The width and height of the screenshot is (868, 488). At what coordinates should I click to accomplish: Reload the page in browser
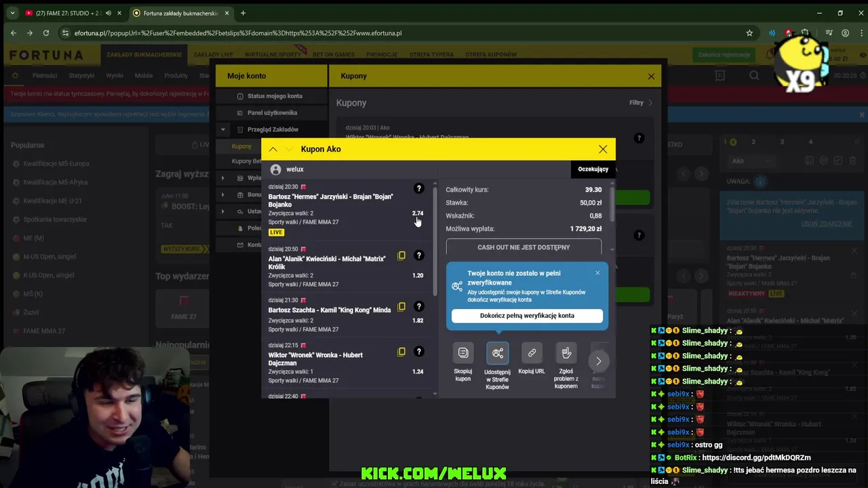46,33
